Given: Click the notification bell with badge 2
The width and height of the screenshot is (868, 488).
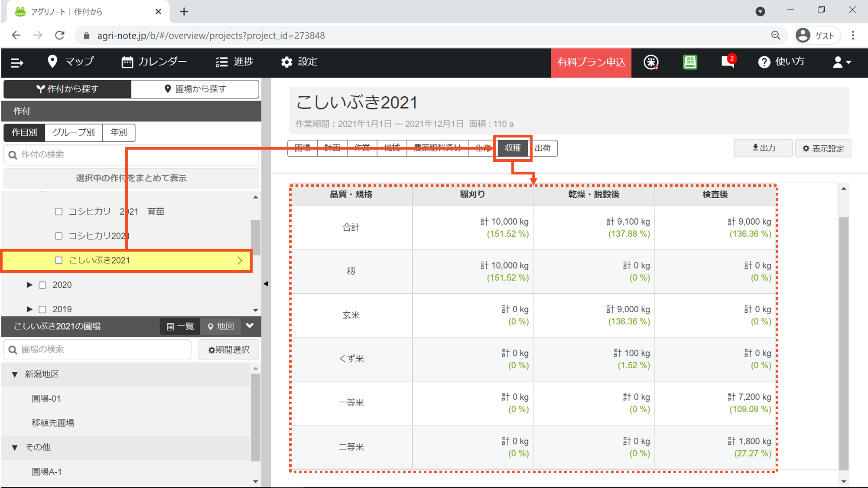Looking at the screenshot, I should [x=728, y=62].
